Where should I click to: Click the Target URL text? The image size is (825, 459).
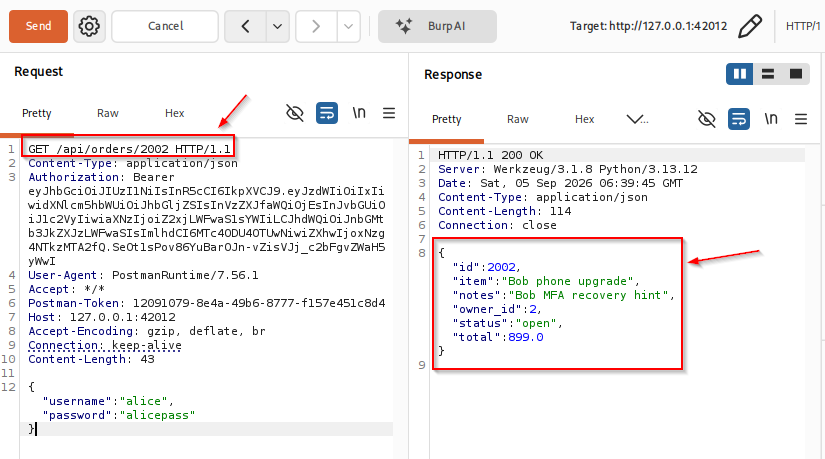(x=648, y=26)
